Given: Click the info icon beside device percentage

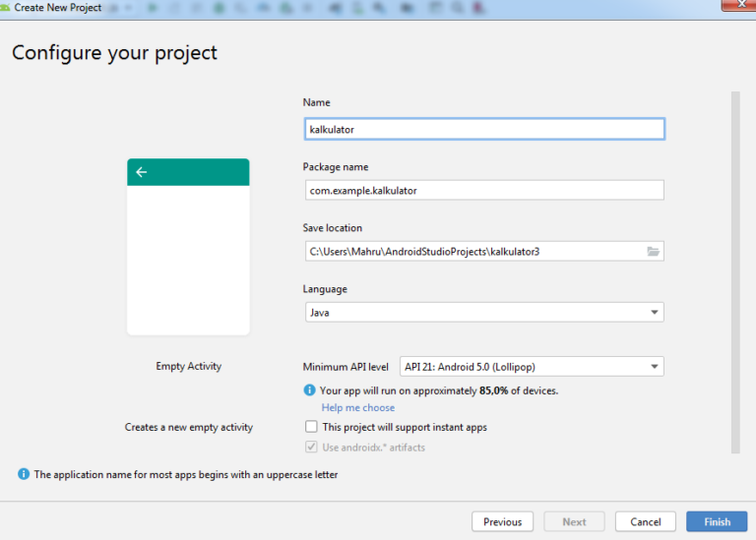Looking at the screenshot, I should point(309,390).
